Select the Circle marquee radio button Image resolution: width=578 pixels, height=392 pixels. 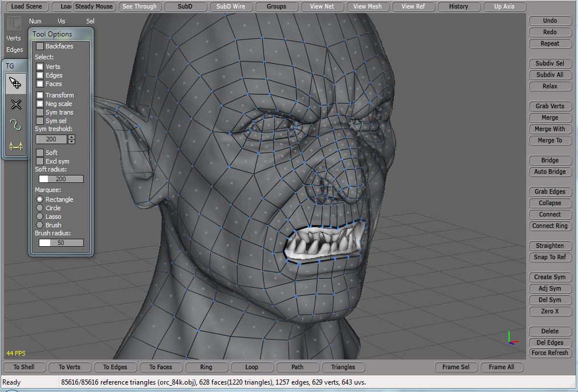tap(40, 208)
